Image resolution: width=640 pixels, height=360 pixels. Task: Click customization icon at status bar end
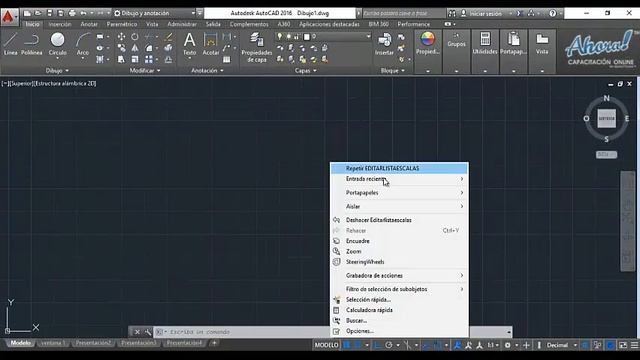(x=635, y=345)
